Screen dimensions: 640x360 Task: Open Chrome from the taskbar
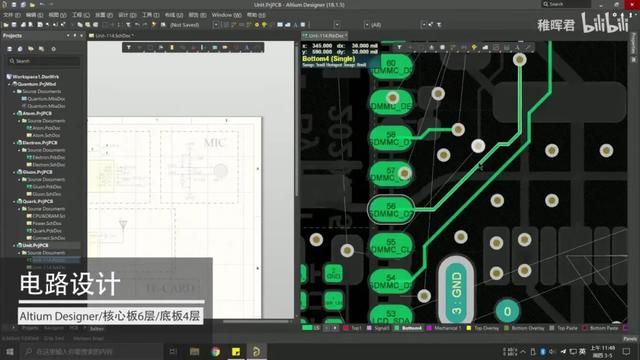coord(215,351)
